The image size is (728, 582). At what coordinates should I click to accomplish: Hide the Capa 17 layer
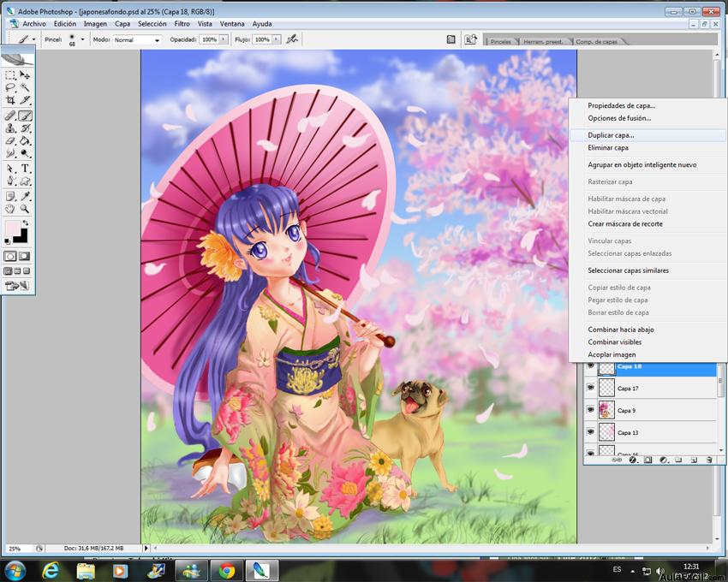click(x=590, y=387)
